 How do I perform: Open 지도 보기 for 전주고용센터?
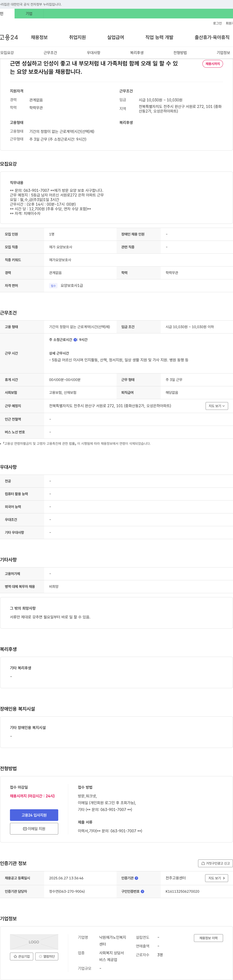pyautogui.click(x=217, y=878)
